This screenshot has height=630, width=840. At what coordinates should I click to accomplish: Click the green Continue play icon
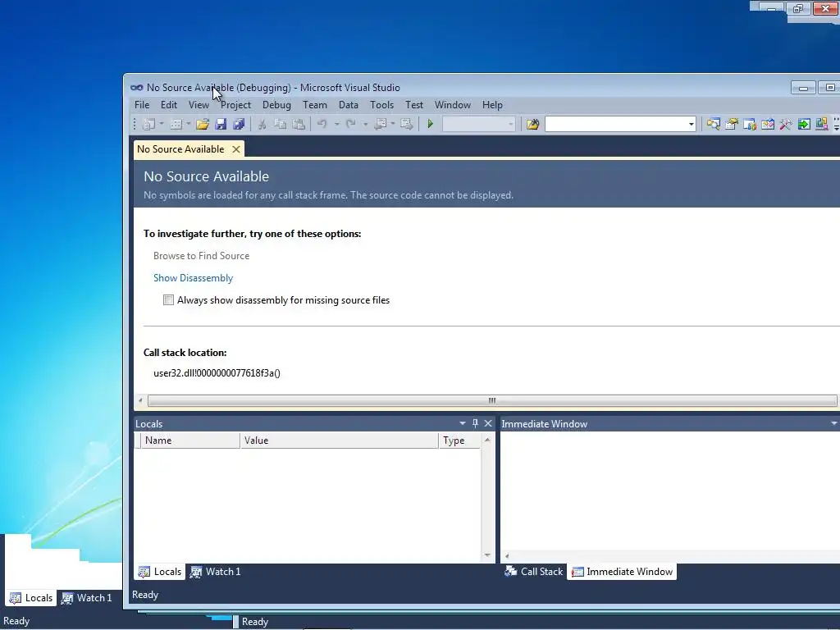430,125
